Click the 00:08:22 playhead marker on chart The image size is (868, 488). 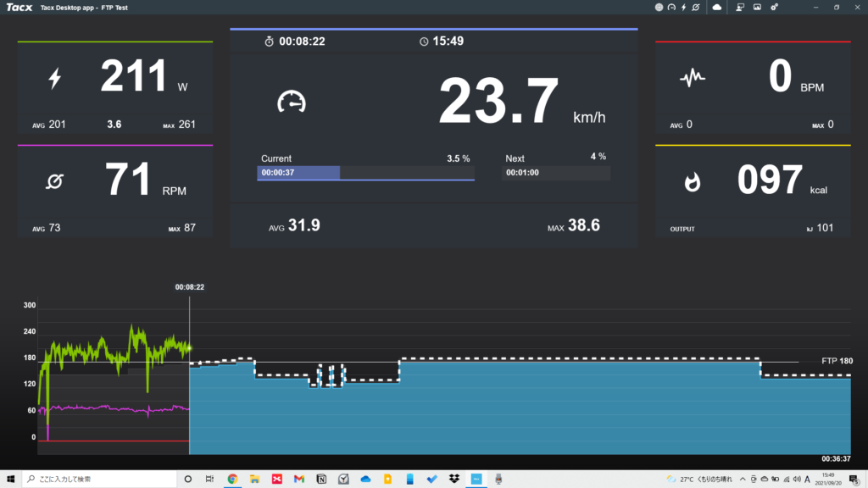pyautogui.click(x=189, y=287)
